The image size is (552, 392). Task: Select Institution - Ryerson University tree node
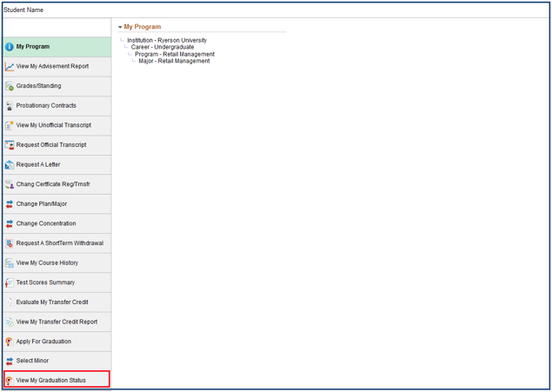(x=167, y=40)
